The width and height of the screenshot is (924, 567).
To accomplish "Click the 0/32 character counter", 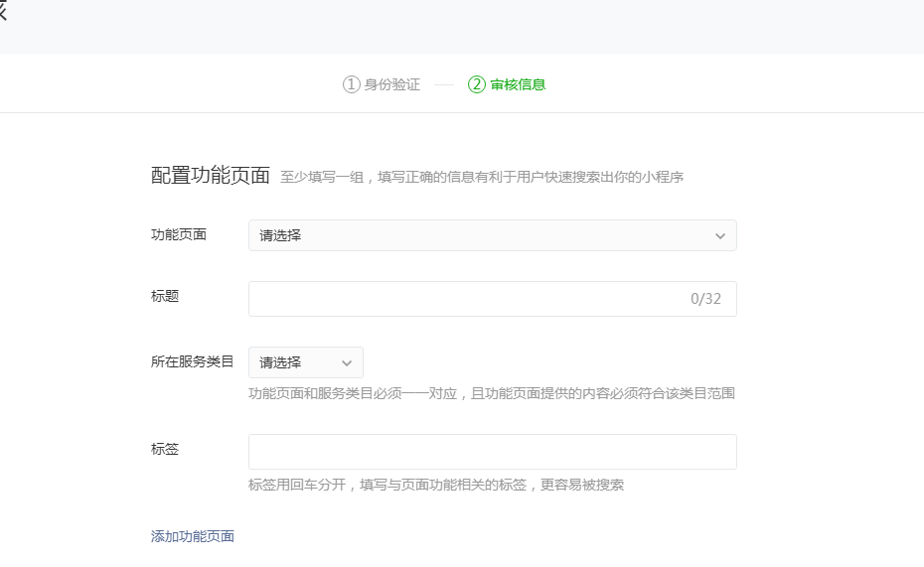I will (x=705, y=299).
